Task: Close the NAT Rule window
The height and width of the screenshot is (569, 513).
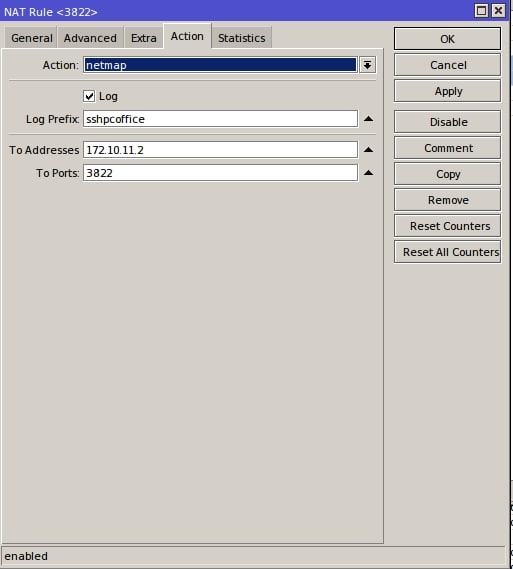Action: [x=498, y=11]
